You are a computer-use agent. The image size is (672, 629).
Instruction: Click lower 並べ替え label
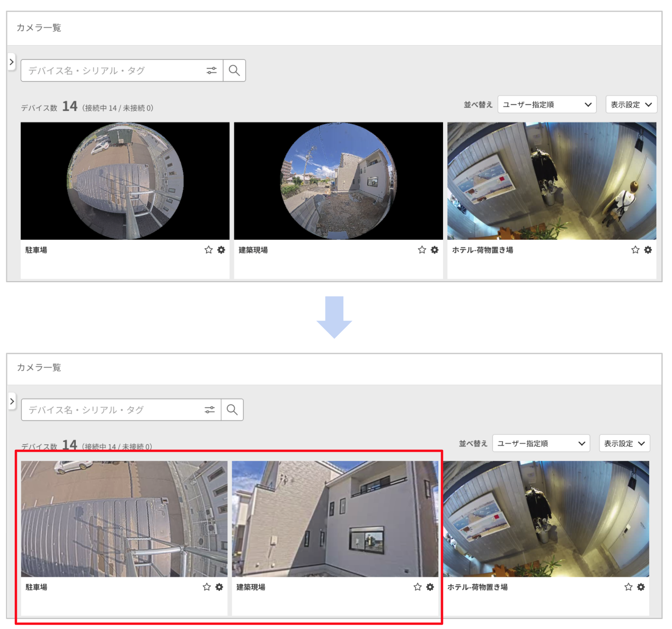(x=473, y=443)
